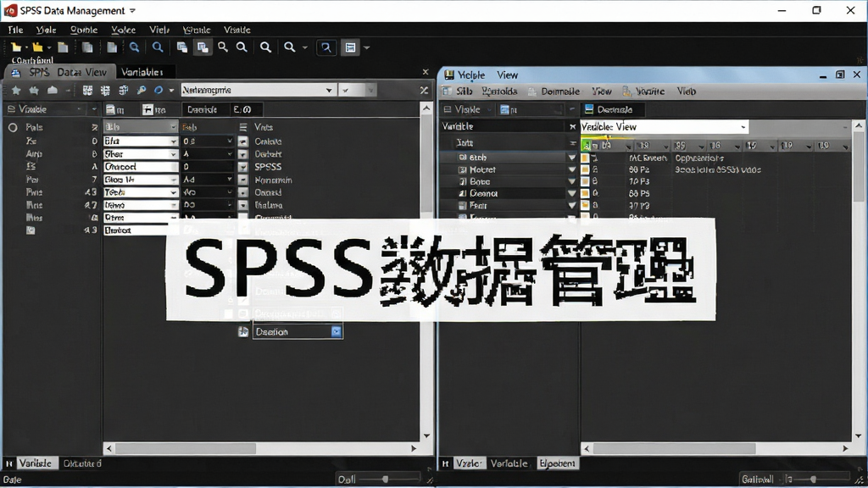Toggle the small box beside the SPSS row
The width and height of the screenshot is (868, 488).
pyautogui.click(x=242, y=167)
